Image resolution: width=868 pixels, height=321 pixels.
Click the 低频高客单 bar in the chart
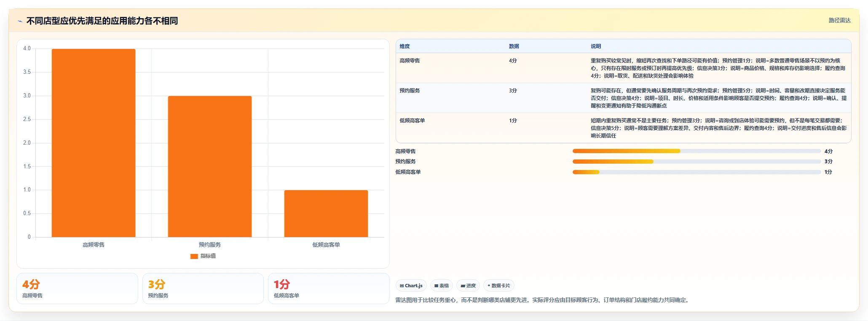pos(326,213)
